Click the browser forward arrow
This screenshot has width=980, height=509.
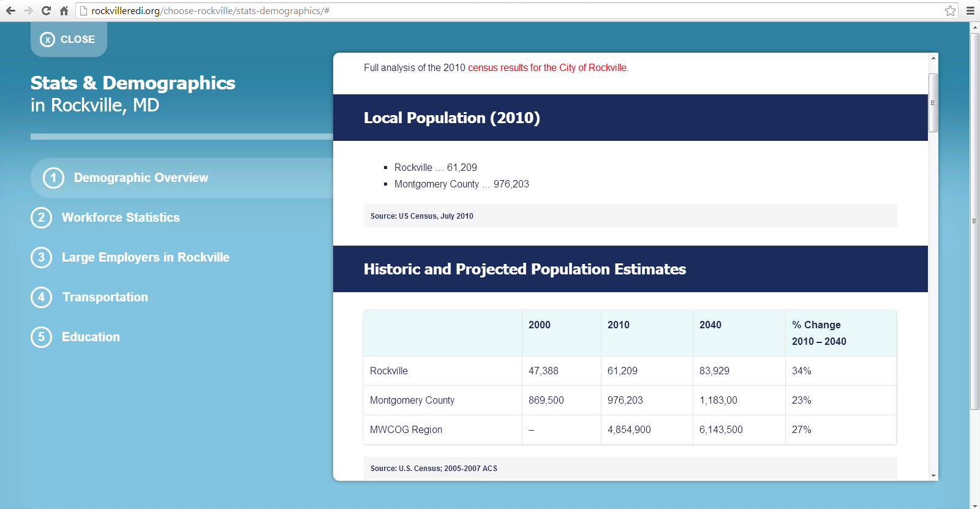point(28,10)
